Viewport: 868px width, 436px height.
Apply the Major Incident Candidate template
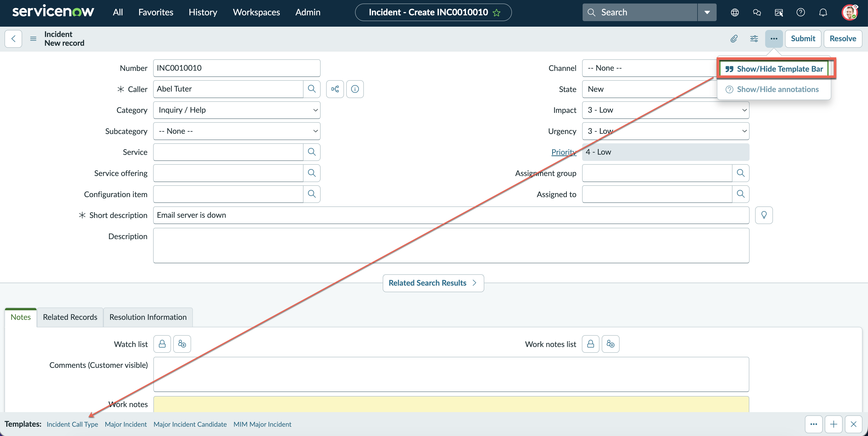coord(190,424)
